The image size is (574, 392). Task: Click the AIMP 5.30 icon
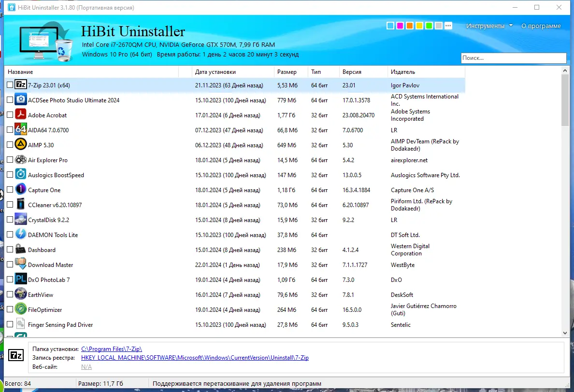pos(21,145)
